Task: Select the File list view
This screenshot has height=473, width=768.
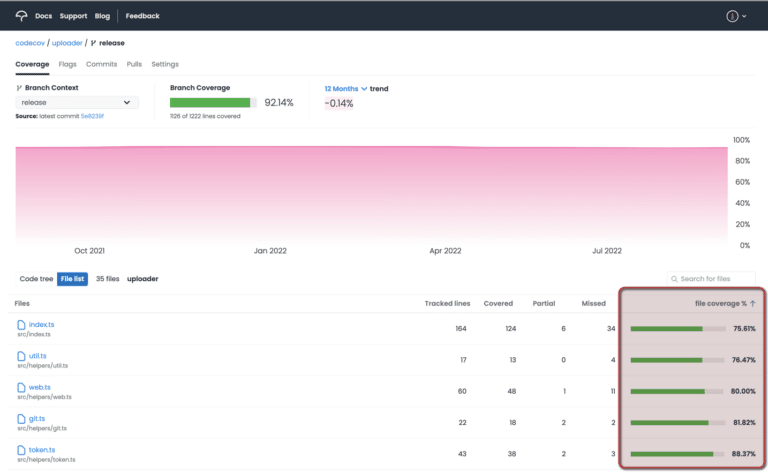Action: 72,279
